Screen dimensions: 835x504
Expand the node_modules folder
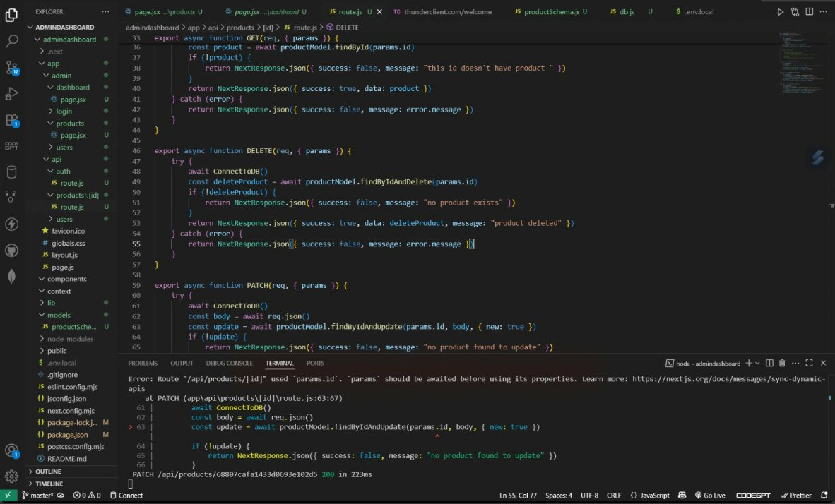70,339
